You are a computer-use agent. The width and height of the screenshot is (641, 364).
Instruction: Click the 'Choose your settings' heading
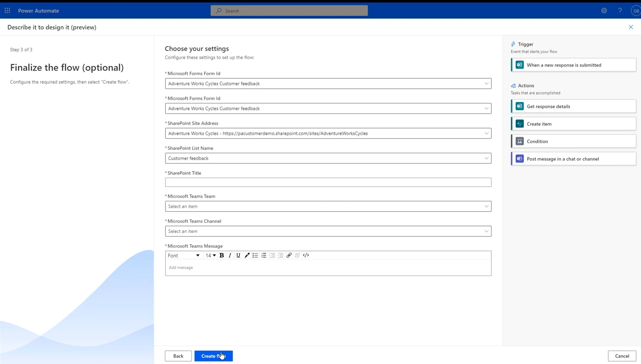197,49
